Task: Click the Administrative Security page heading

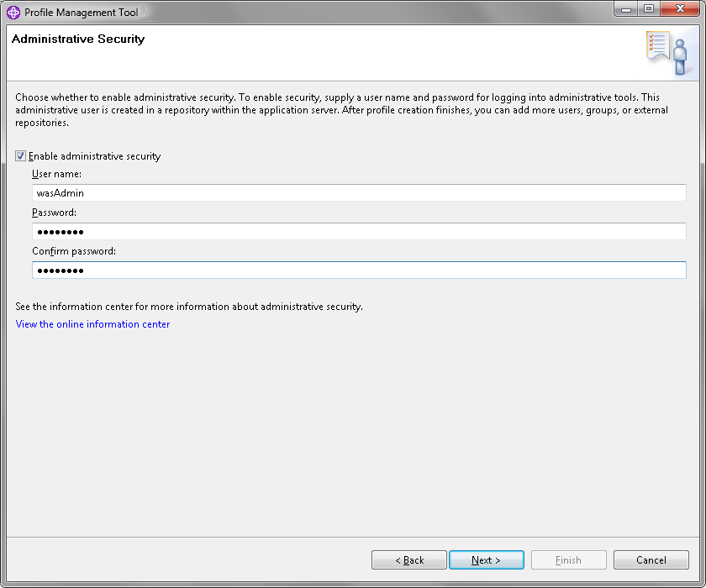Action: tap(78, 39)
